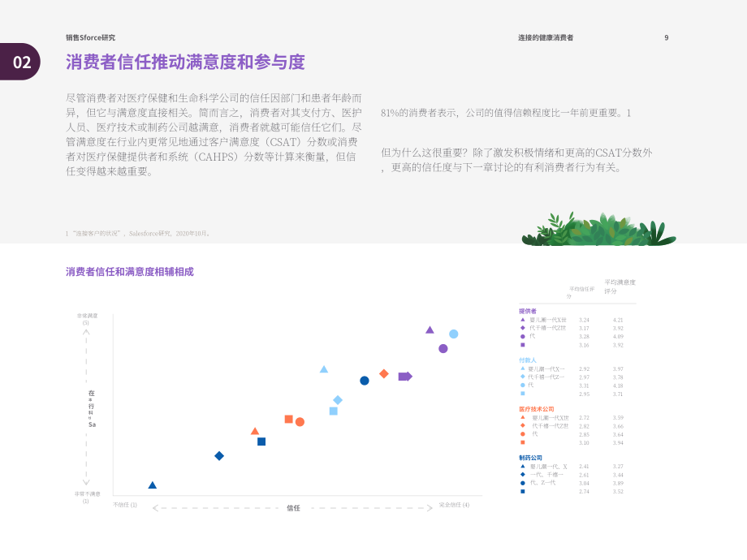This screenshot has height=560, width=747.
Task: Click the 平均满意度评分 column header
Action: click(x=620, y=286)
